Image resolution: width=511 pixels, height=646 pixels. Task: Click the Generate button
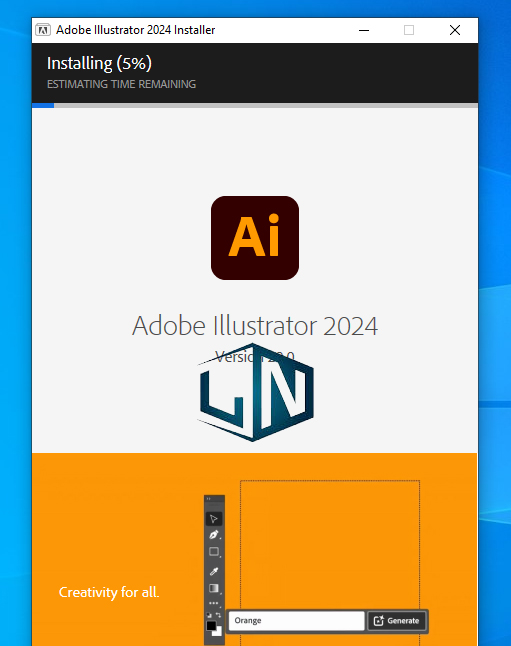(x=396, y=621)
